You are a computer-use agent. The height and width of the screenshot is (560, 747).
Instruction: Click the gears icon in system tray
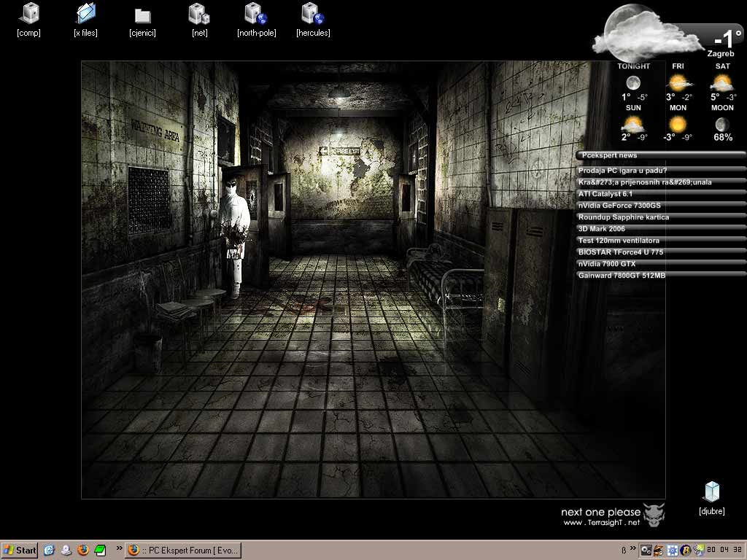point(646,551)
